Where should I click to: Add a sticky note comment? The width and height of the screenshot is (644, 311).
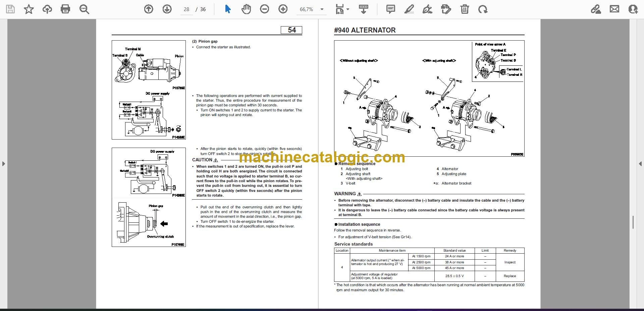tap(391, 9)
